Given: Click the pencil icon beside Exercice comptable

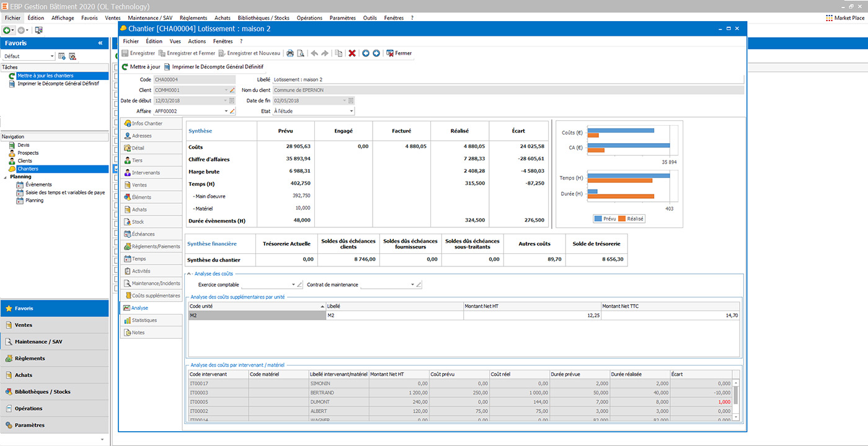Looking at the screenshot, I should tap(299, 285).
